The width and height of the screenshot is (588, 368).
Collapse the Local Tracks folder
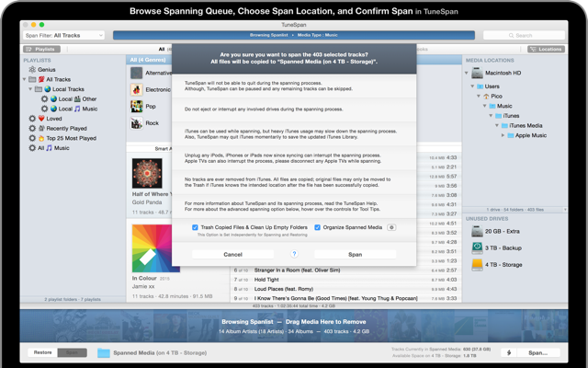(x=32, y=89)
